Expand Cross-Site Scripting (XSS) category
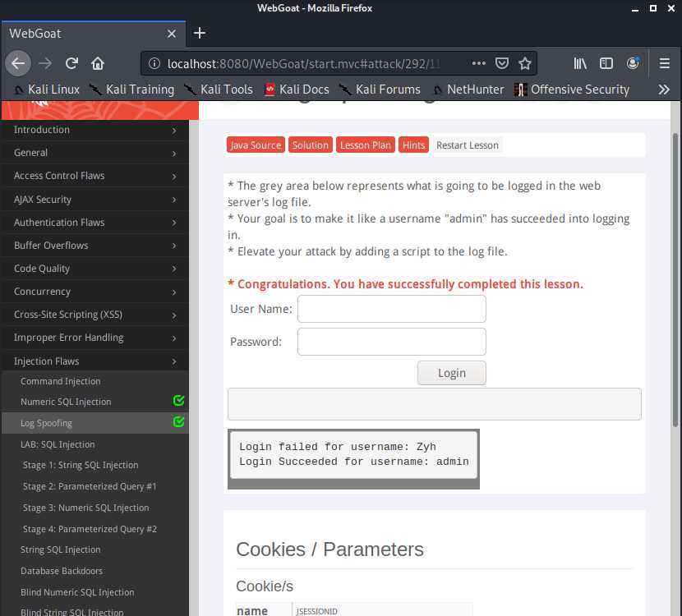 (x=94, y=315)
